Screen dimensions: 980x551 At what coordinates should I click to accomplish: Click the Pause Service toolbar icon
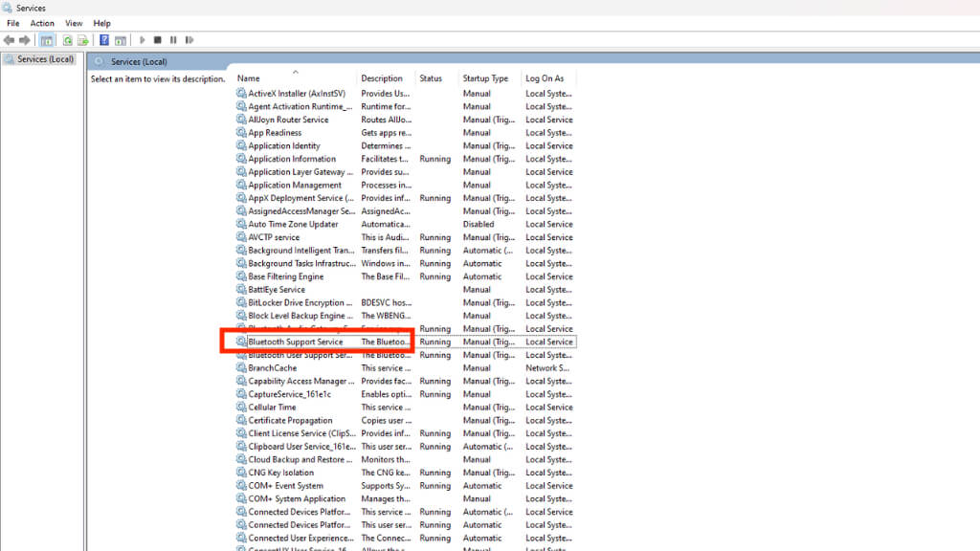173,40
